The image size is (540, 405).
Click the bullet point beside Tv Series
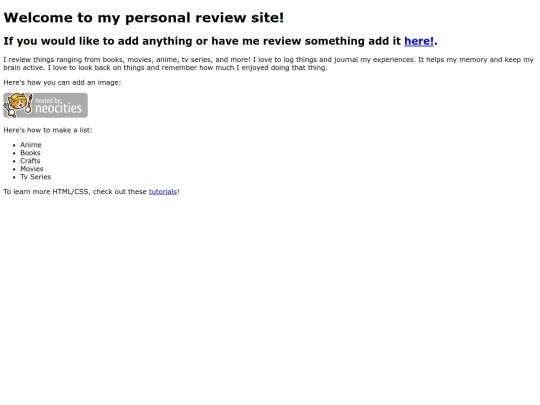[14, 177]
